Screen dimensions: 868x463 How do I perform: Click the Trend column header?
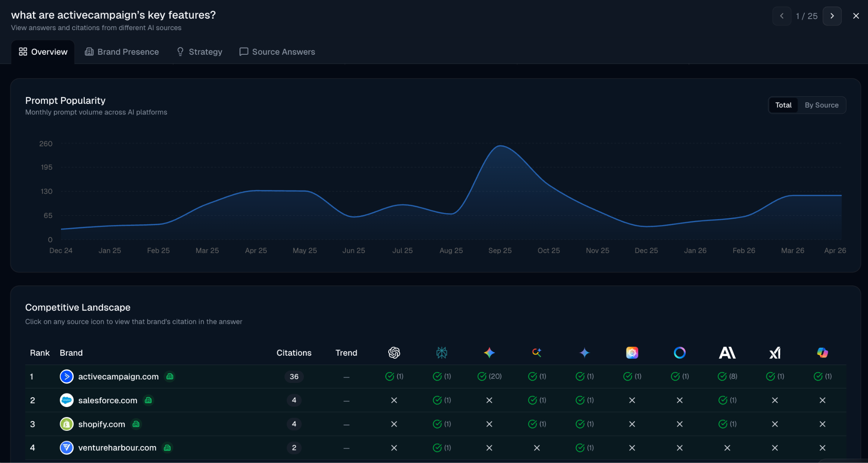[346, 353]
